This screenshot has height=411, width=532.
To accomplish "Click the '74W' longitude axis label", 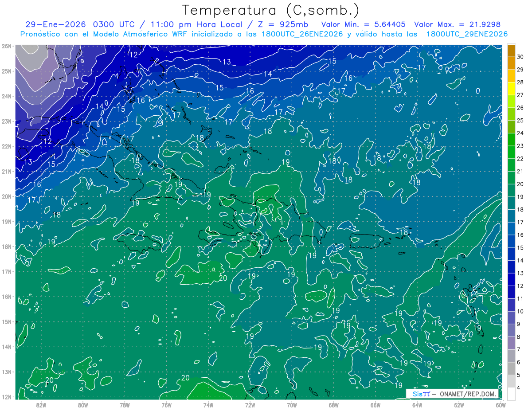I will (x=208, y=405).
